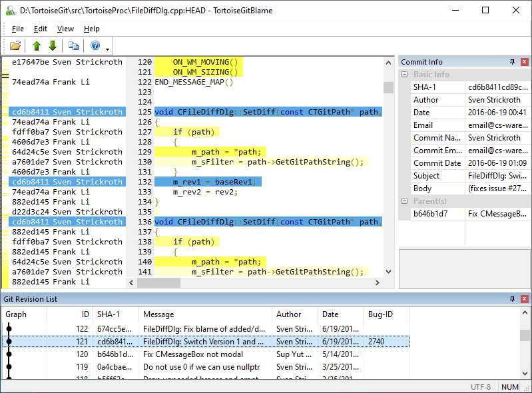Click the source view vertical scrollbar thumb
Image resolution: width=532 pixels, height=393 pixels.
pos(388,87)
